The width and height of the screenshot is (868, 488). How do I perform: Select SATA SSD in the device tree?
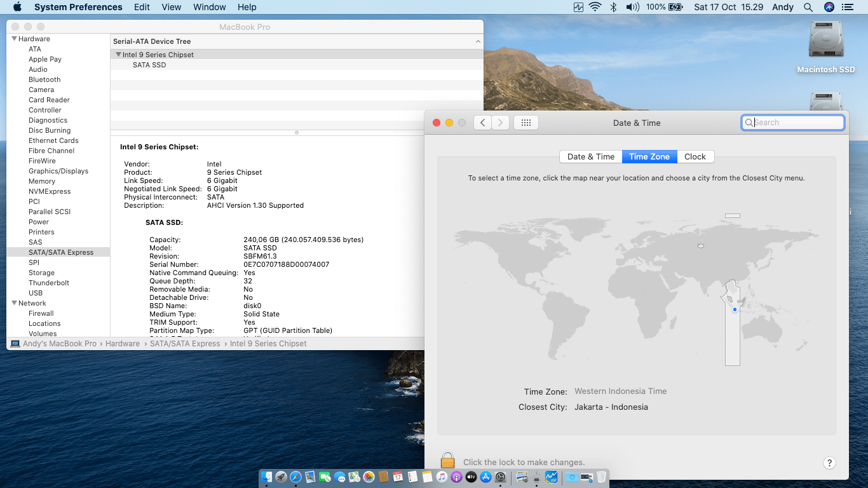click(149, 65)
